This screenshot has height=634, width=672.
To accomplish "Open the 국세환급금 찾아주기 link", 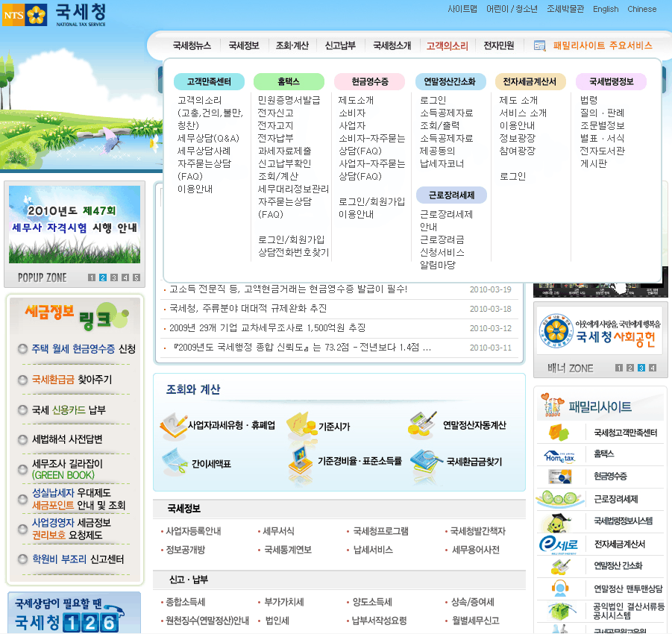I will pos(72,380).
